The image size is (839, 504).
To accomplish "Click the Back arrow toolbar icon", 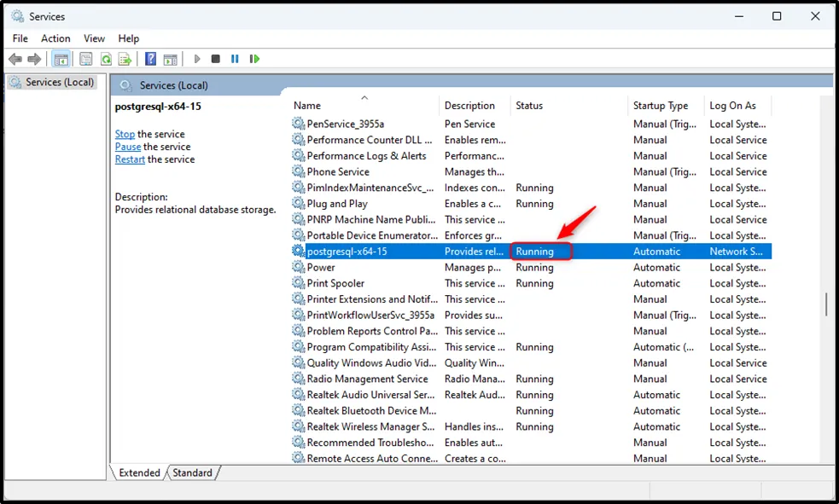I will [x=15, y=59].
